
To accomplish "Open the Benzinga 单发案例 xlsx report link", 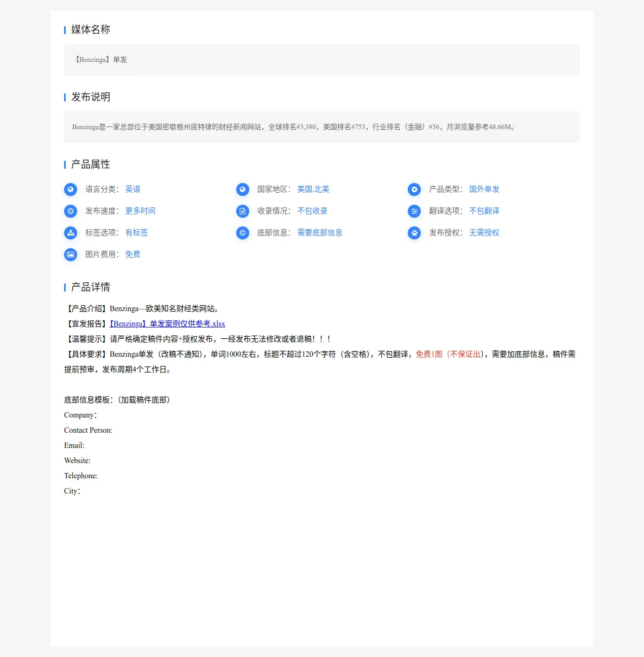I will (167, 324).
